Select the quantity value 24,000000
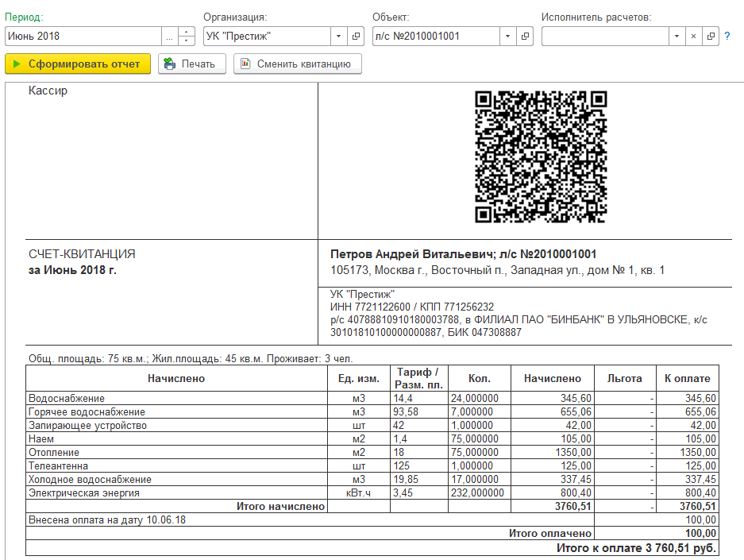The image size is (744, 560). 475,399
